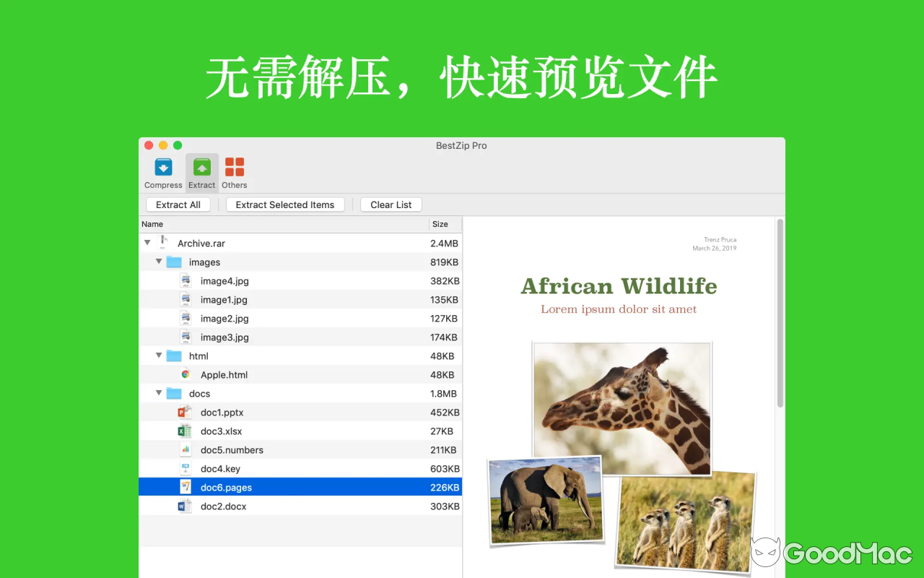Click the Clear List button
This screenshot has height=578, width=924.
(x=391, y=204)
